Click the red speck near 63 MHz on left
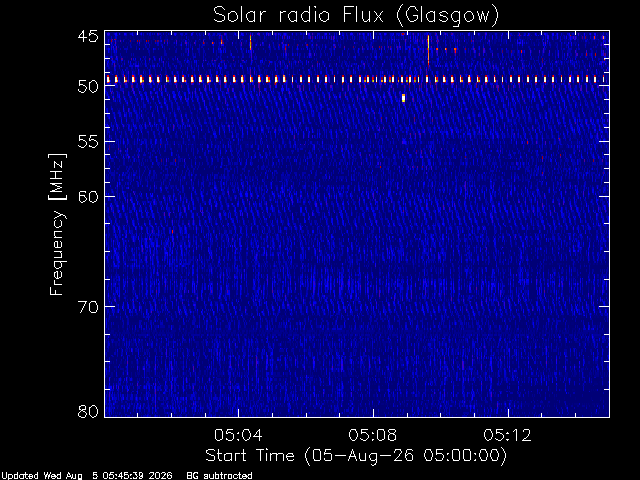The width and height of the screenshot is (640, 480). point(172,231)
